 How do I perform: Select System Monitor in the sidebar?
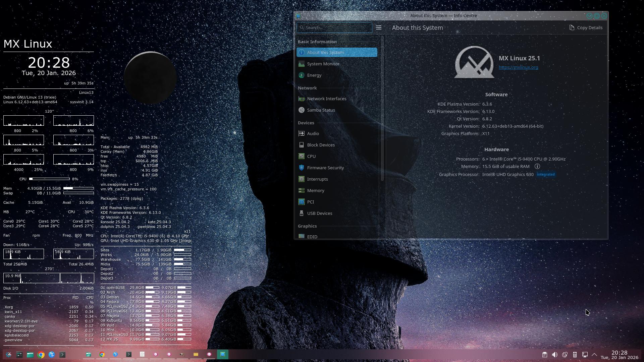323,64
